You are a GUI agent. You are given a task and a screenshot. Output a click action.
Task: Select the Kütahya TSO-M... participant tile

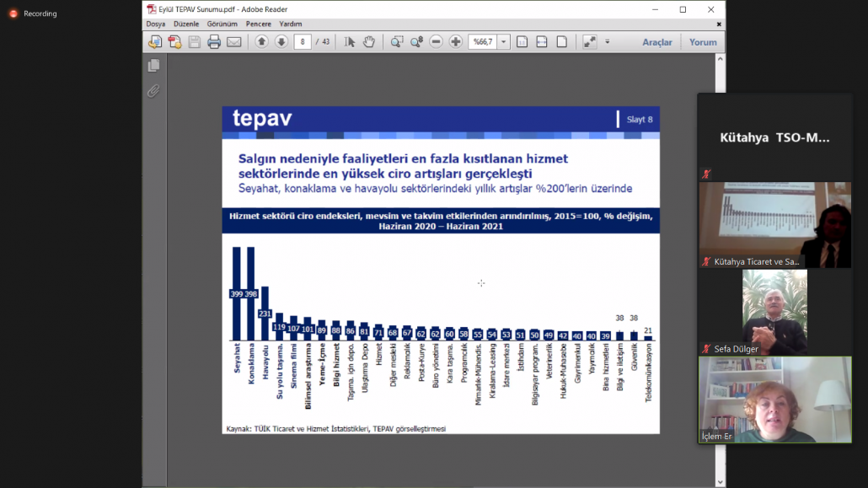(x=774, y=137)
